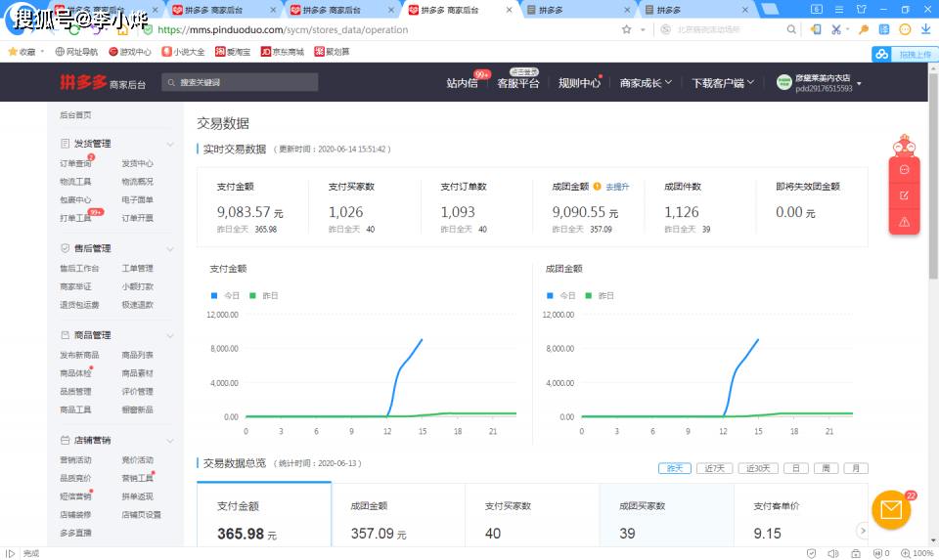Open the shirt skin icon
Screen dimensions: 939x560
click(861, 10)
